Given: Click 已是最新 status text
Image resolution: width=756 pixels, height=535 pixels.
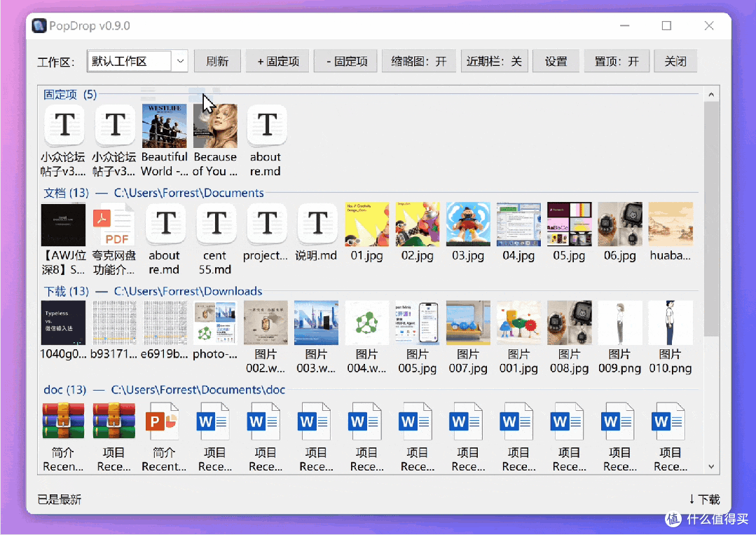Looking at the screenshot, I should pyautogui.click(x=60, y=499).
